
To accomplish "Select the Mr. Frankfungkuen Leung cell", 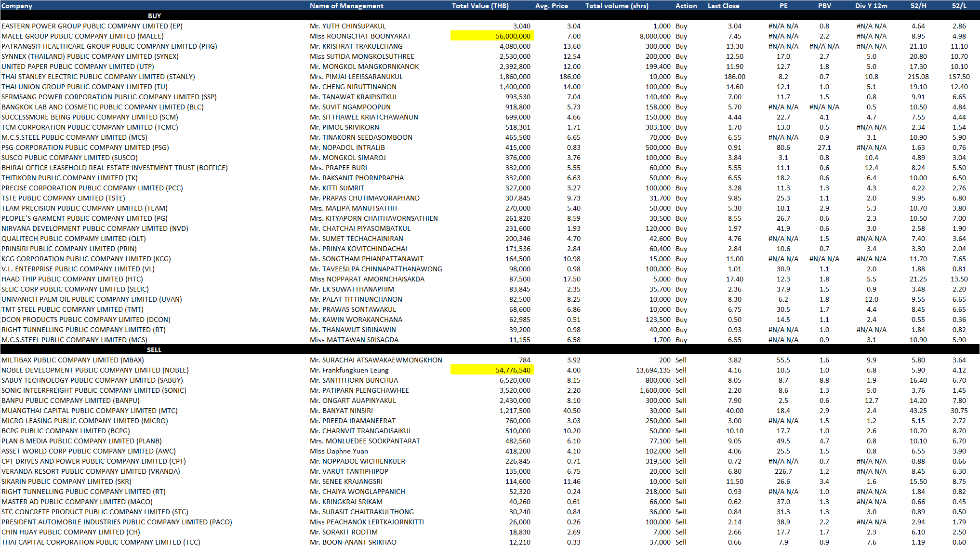I will [349, 370].
